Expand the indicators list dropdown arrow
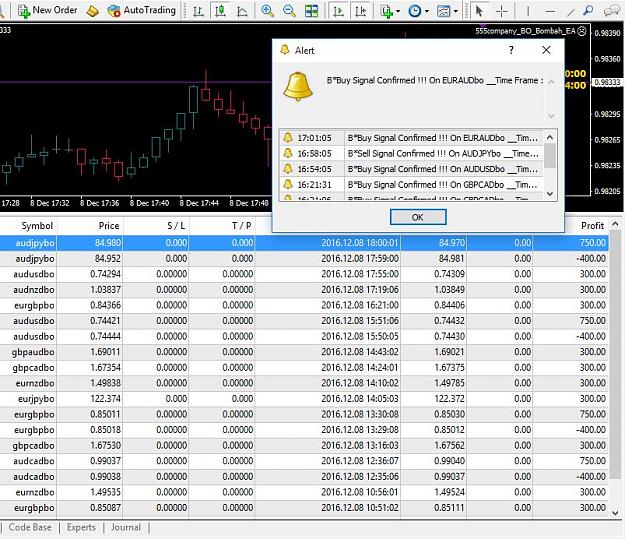 pos(398,11)
